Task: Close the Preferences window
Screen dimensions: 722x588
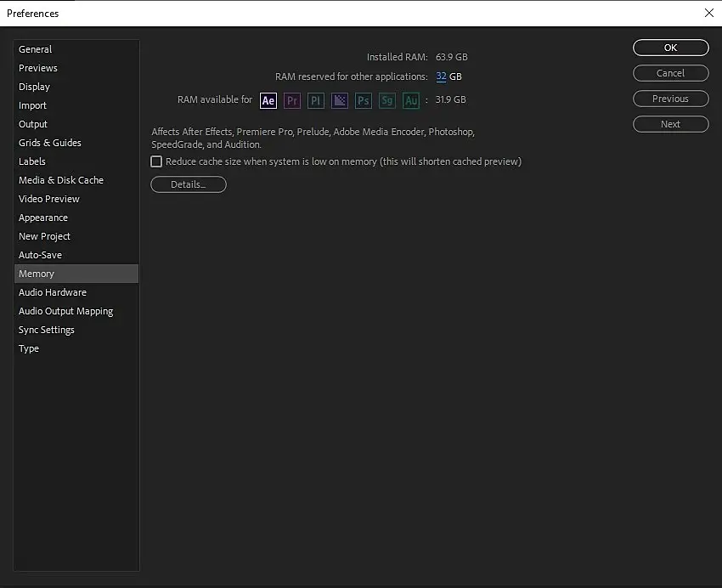Action: click(709, 13)
